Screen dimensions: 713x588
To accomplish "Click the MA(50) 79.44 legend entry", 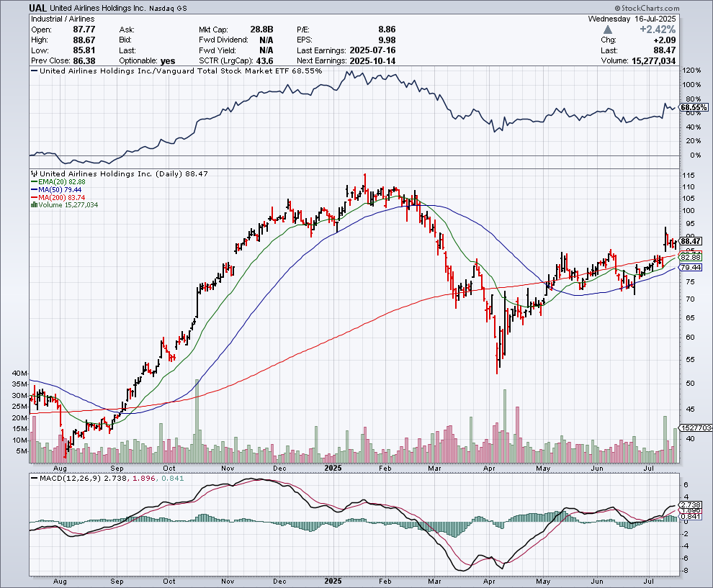I will (56, 189).
